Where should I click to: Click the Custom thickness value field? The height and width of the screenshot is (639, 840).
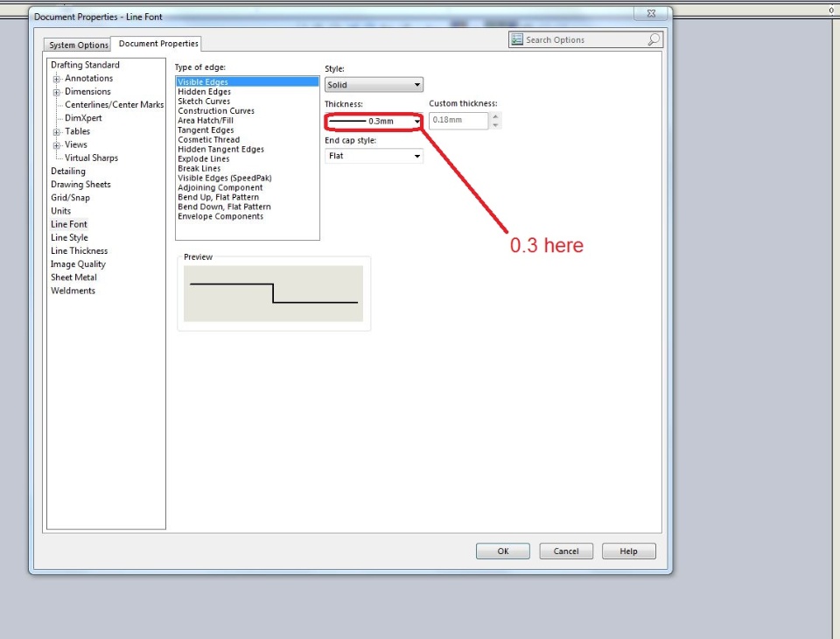(x=458, y=120)
